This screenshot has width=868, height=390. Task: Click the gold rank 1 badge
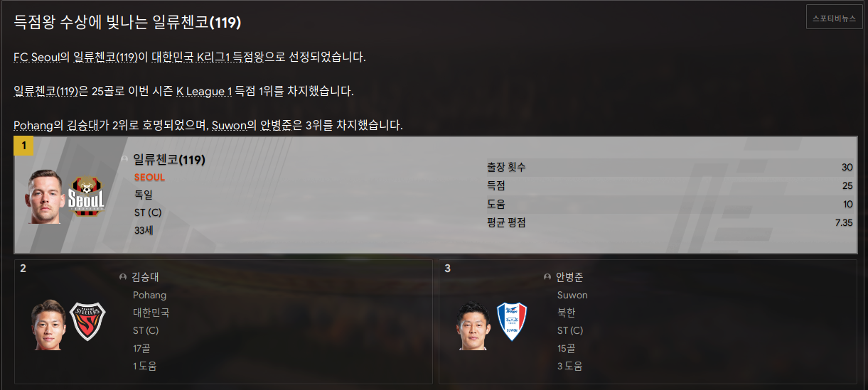[23, 146]
